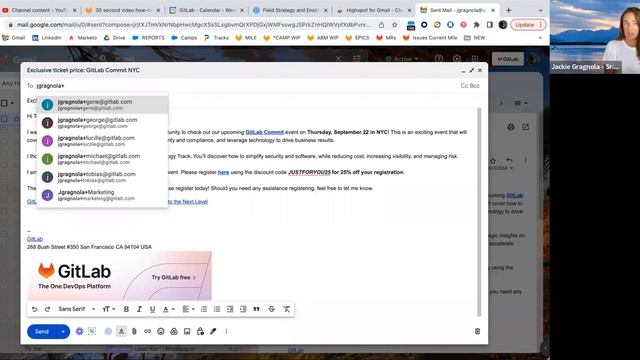The image size is (640, 360).
Task: Attach files with the paperclip icon
Action: [x=134, y=331]
